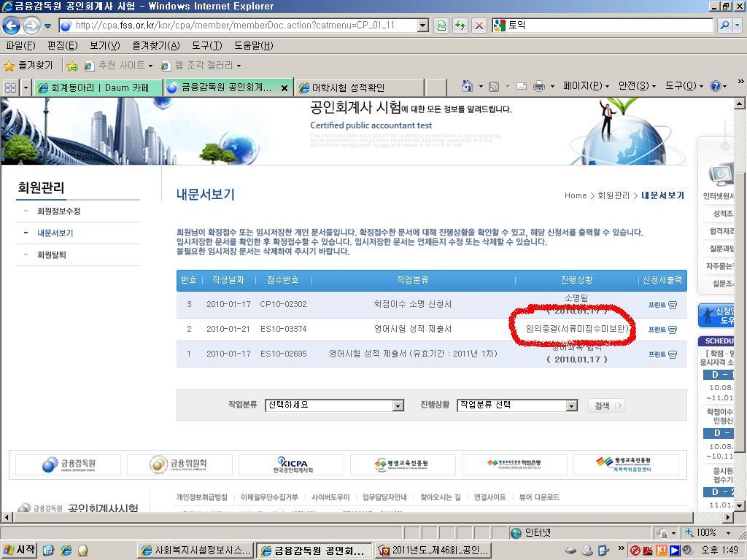This screenshot has height=560, width=747.
Task: Click the Home breadcrumb link
Action: point(576,195)
